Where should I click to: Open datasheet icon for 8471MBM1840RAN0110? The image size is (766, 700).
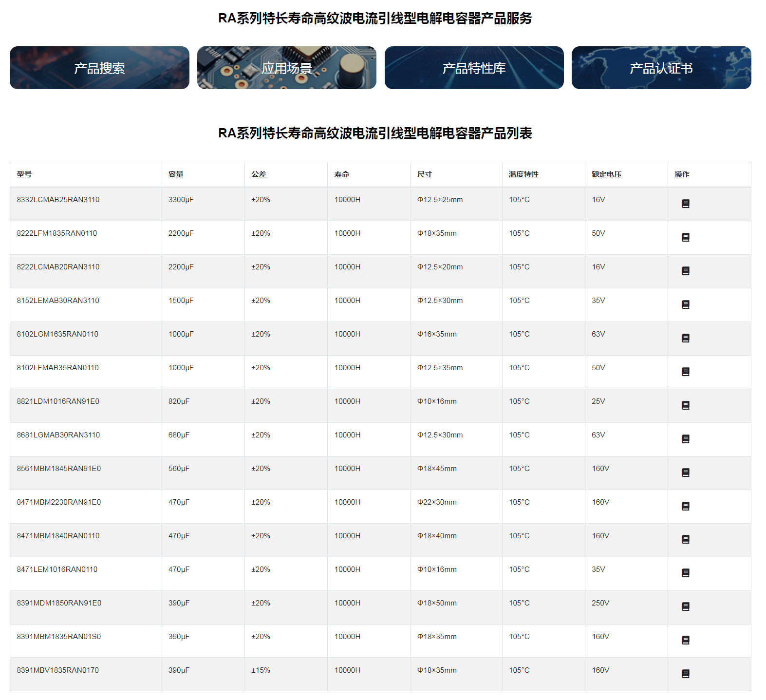685,539
